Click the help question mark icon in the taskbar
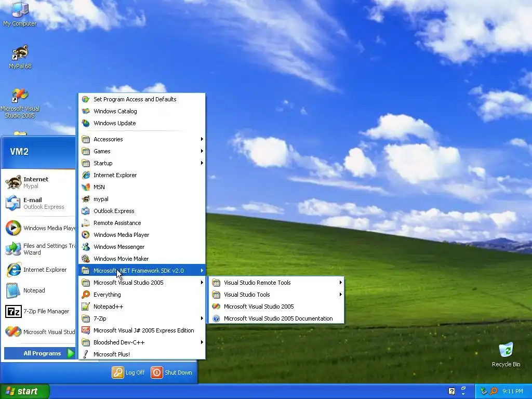This screenshot has height=399, width=532. (x=451, y=391)
